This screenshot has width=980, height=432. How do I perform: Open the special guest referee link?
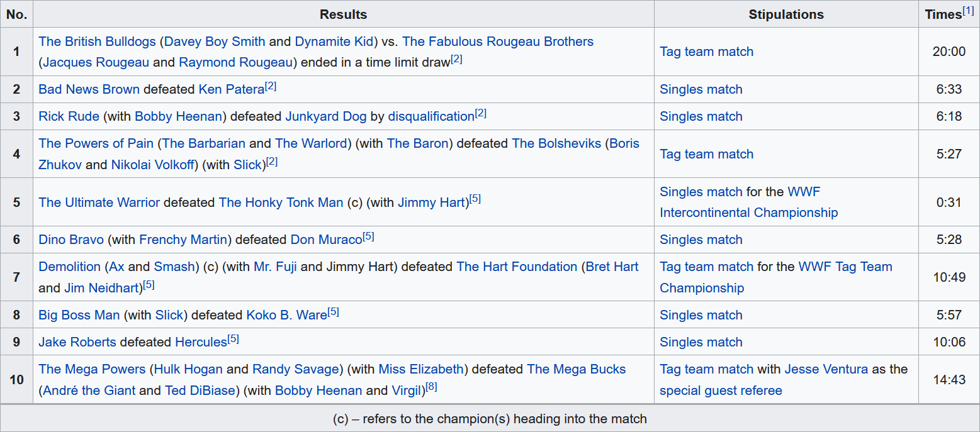[x=721, y=390]
